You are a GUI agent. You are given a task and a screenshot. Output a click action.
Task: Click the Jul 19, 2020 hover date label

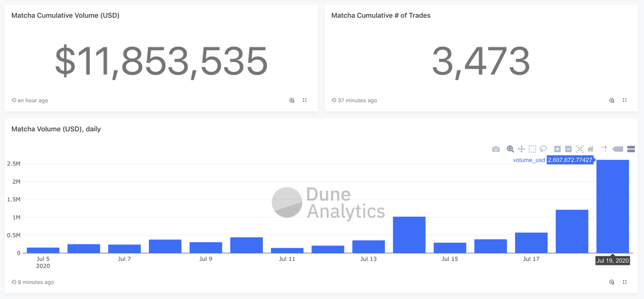coord(612,260)
